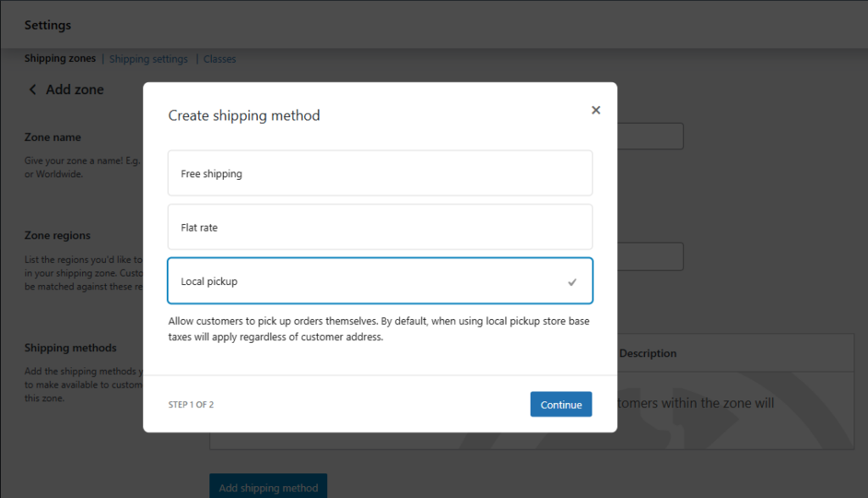Open the Shipping zones tab
Viewport: 868px width, 498px height.
point(59,59)
